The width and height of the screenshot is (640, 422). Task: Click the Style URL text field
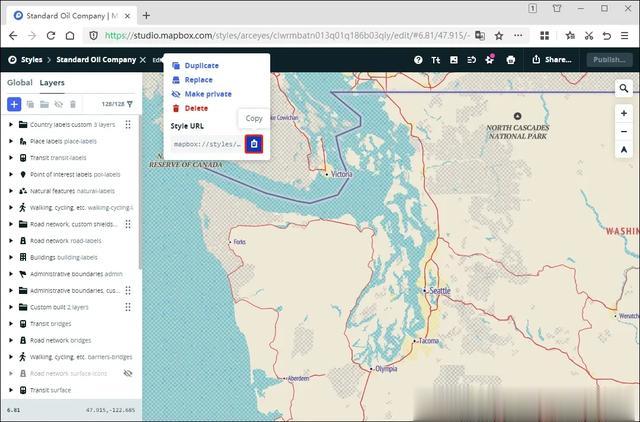point(207,144)
